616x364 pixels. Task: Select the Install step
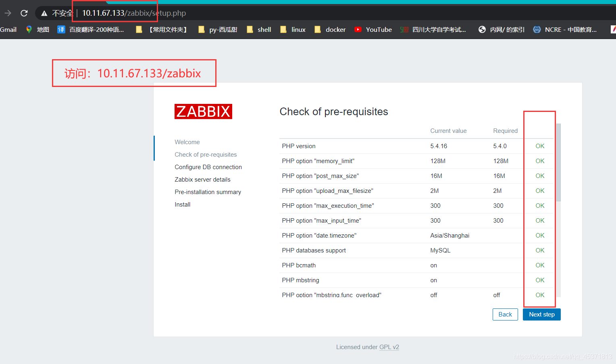click(x=182, y=205)
